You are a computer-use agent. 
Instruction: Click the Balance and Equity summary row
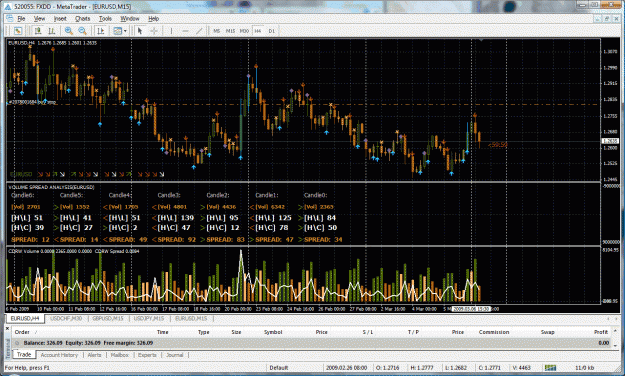(x=312, y=343)
